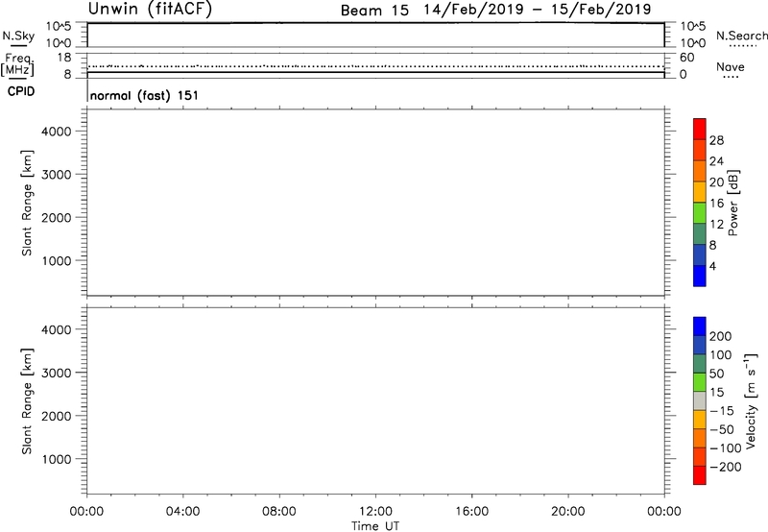Click the orange swatch between -50 and -100 m/s

[x=700, y=439]
